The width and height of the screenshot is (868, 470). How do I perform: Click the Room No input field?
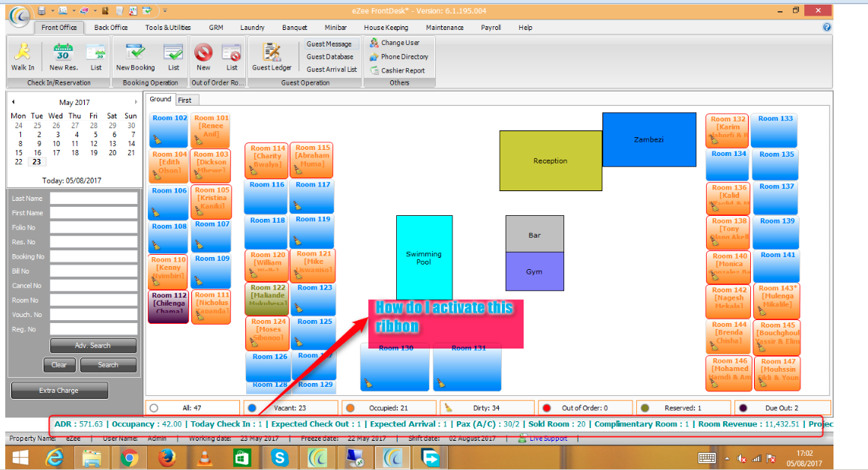[94, 301]
